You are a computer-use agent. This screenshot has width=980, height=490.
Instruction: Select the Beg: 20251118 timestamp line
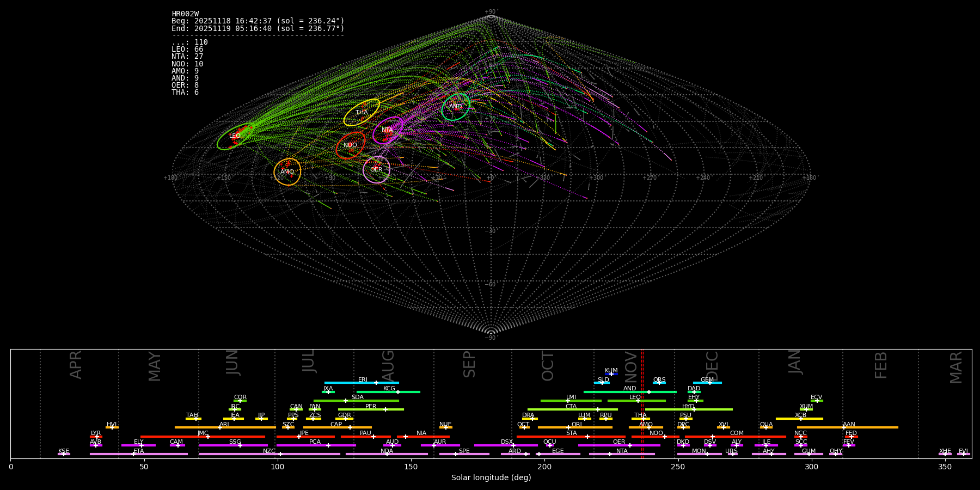coord(258,21)
